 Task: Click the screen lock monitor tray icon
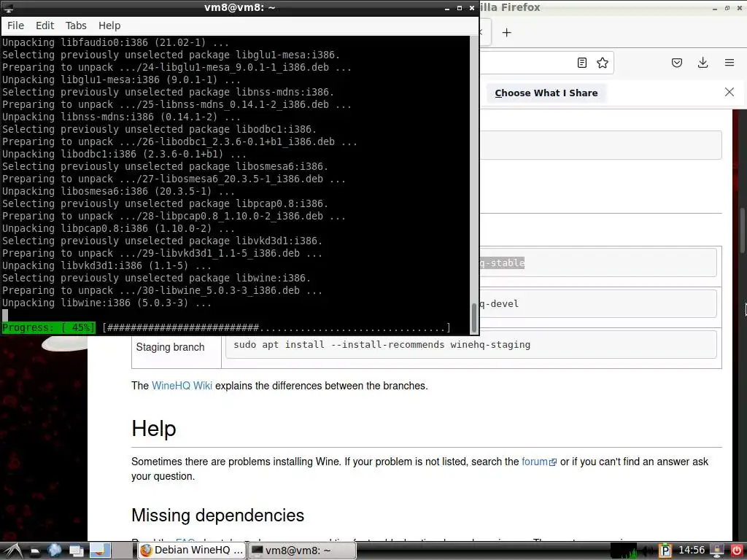point(717,551)
